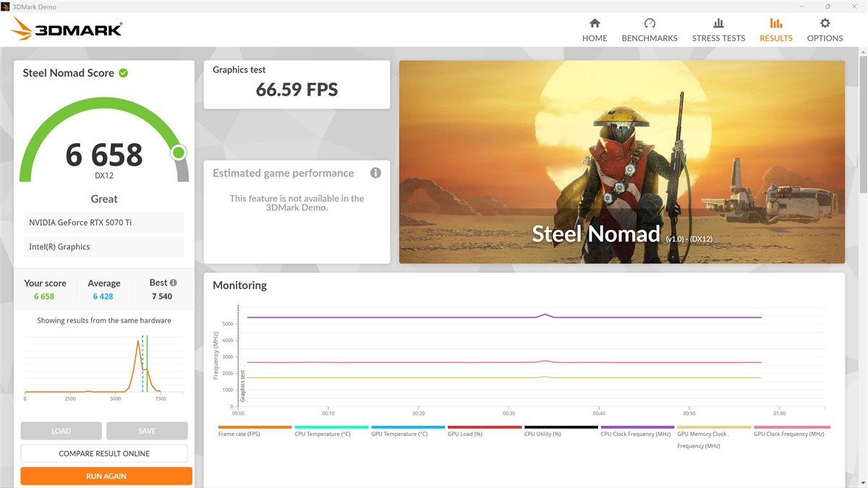Click the GPU Memory Clock yellow legend swatch
868x488 pixels.
(x=713, y=427)
